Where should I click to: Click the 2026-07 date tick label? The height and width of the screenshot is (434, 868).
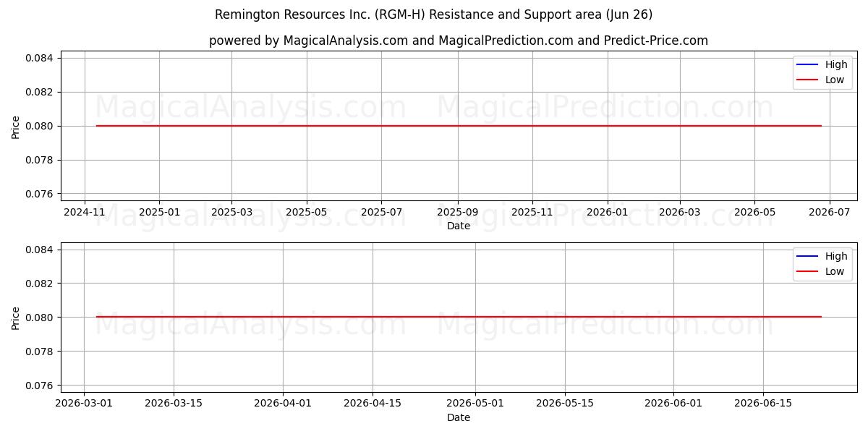coord(829,213)
